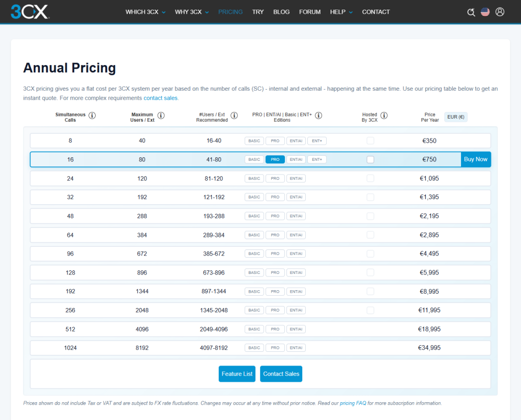Click info icon beside #Users / Ext Recommended
The image size is (521, 420).
[x=234, y=116]
